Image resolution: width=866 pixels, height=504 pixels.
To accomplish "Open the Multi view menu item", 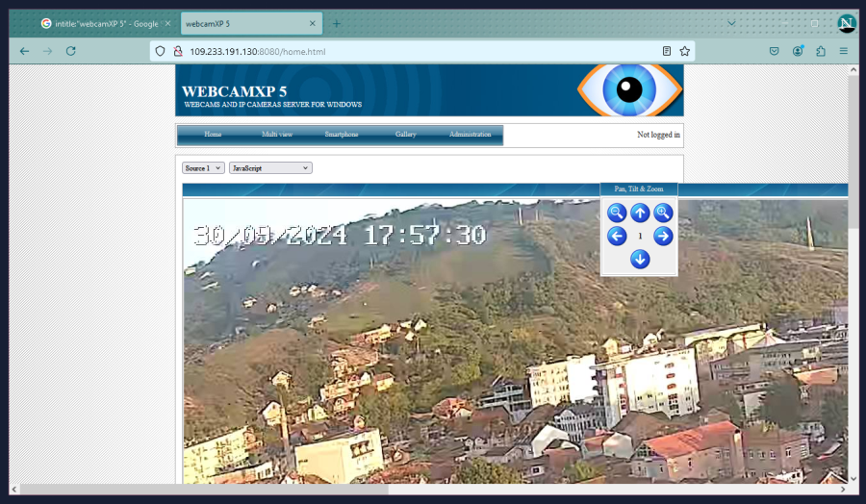I will pos(277,135).
